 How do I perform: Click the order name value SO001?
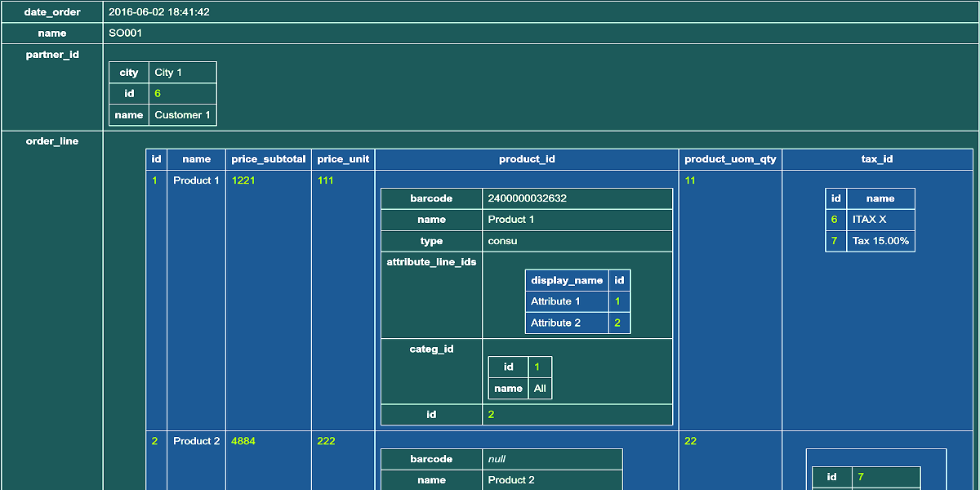125,33
